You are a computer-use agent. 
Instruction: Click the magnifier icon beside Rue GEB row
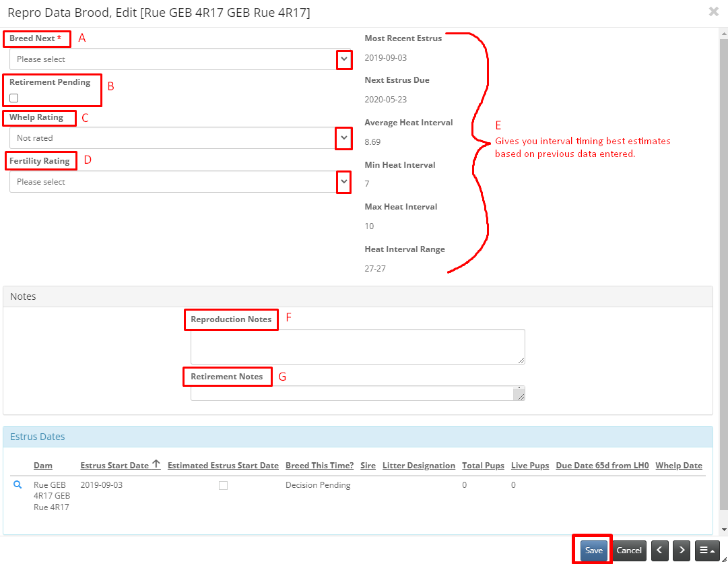click(x=18, y=484)
